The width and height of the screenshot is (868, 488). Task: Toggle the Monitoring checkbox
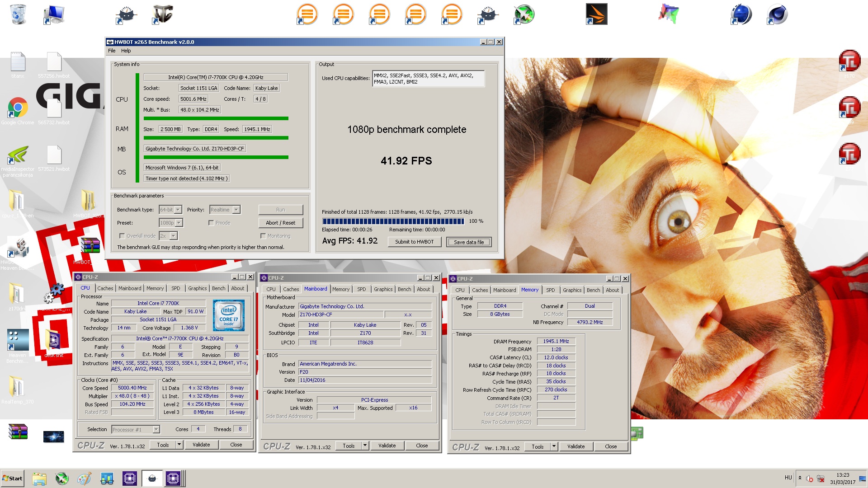[x=263, y=236]
